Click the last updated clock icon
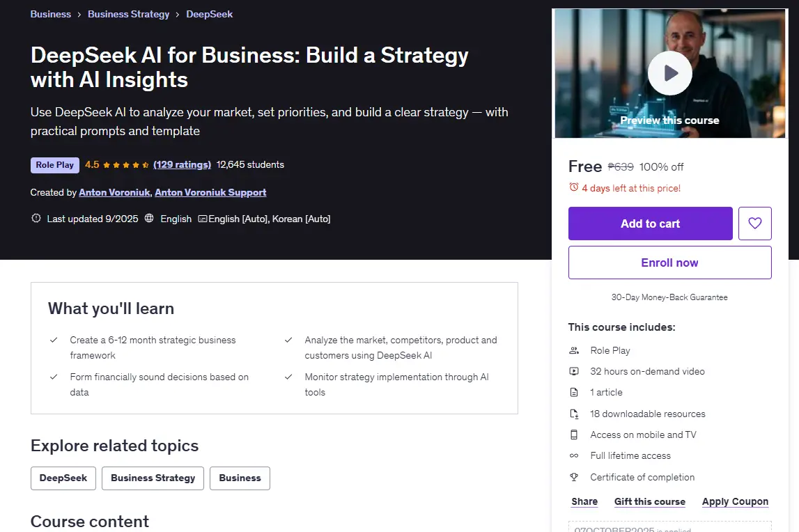Screen dimensions: 799x532 36,218
